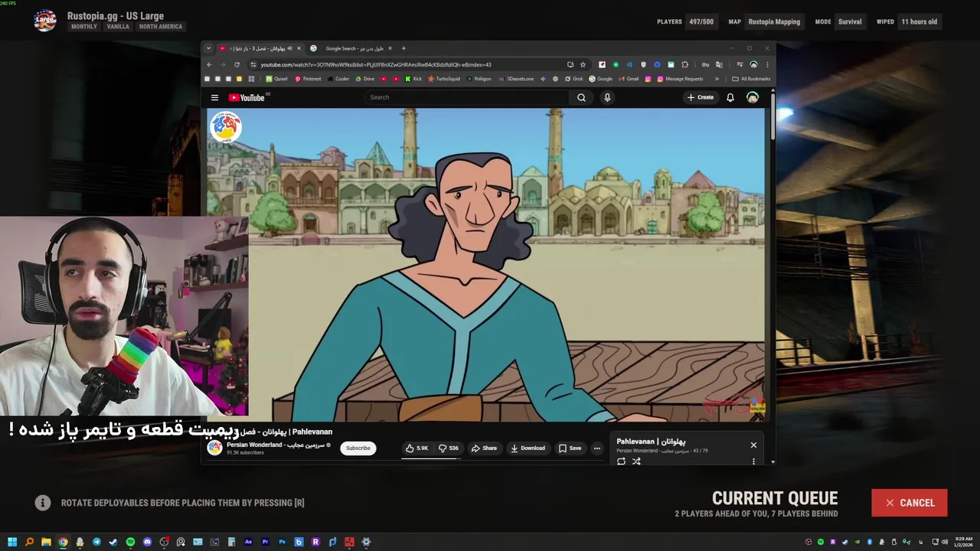
Task: Click the YouTube Create button
Action: [701, 97]
